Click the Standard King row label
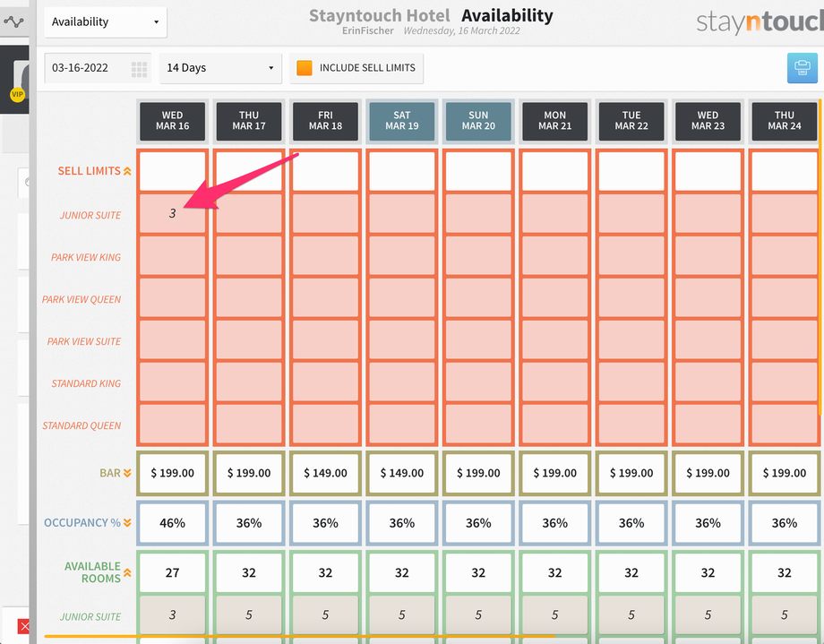The image size is (824, 644). 86,383
